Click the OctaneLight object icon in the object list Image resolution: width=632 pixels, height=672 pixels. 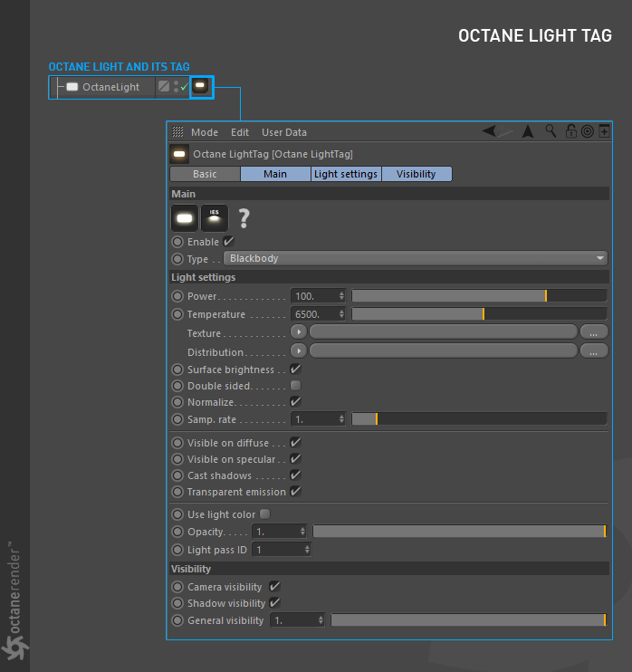[72, 87]
